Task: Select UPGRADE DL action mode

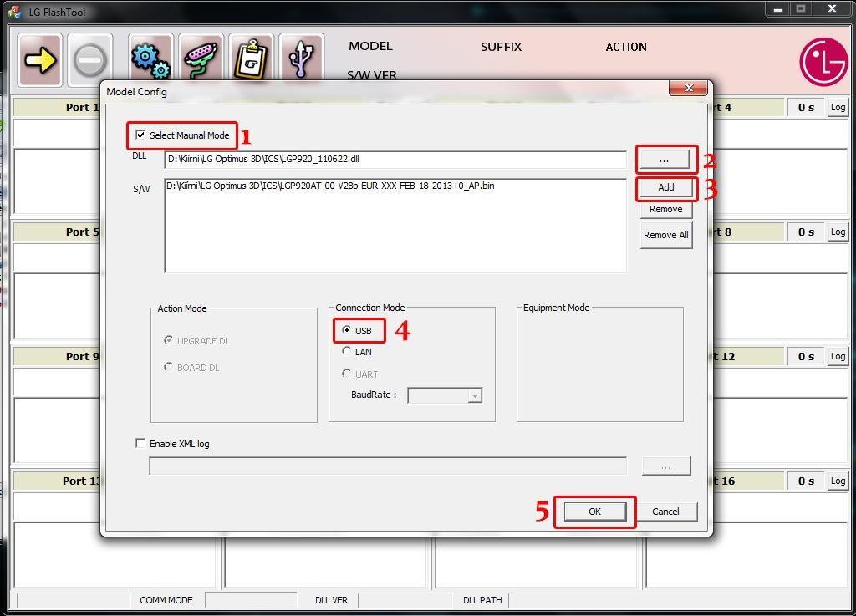Action: click(x=168, y=340)
